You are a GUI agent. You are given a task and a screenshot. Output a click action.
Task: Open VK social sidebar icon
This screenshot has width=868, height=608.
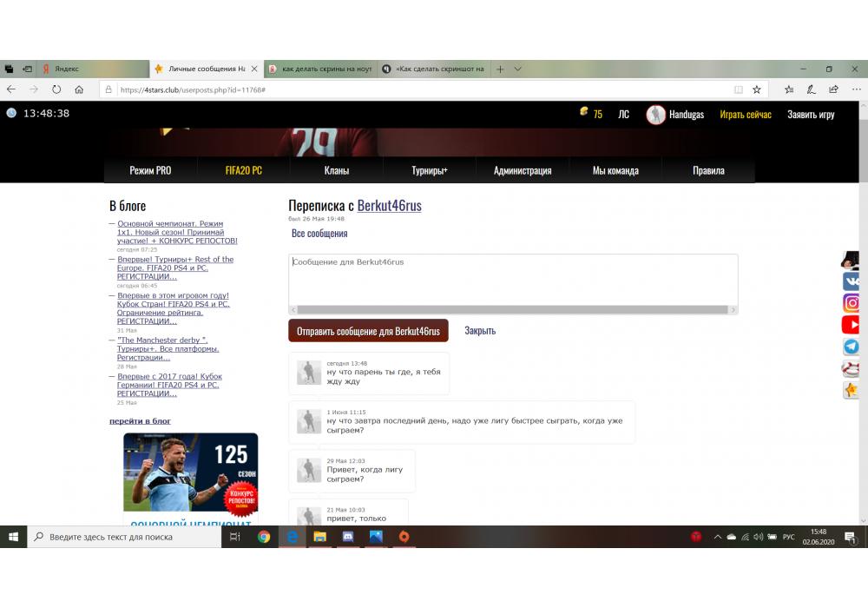[x=851, y=281]
